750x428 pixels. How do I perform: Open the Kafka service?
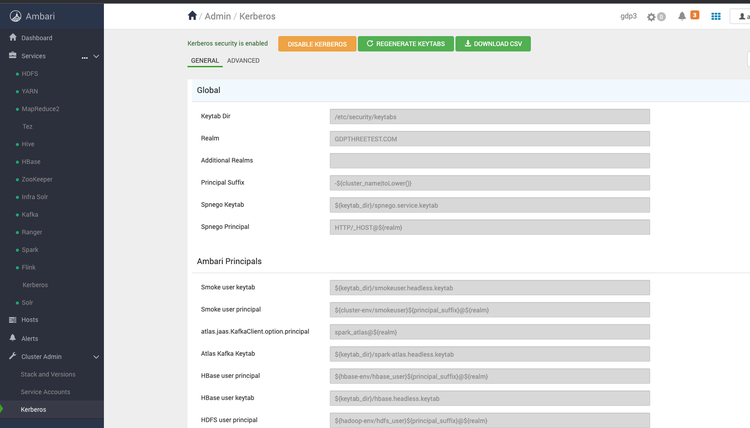[x=30, y=215]
